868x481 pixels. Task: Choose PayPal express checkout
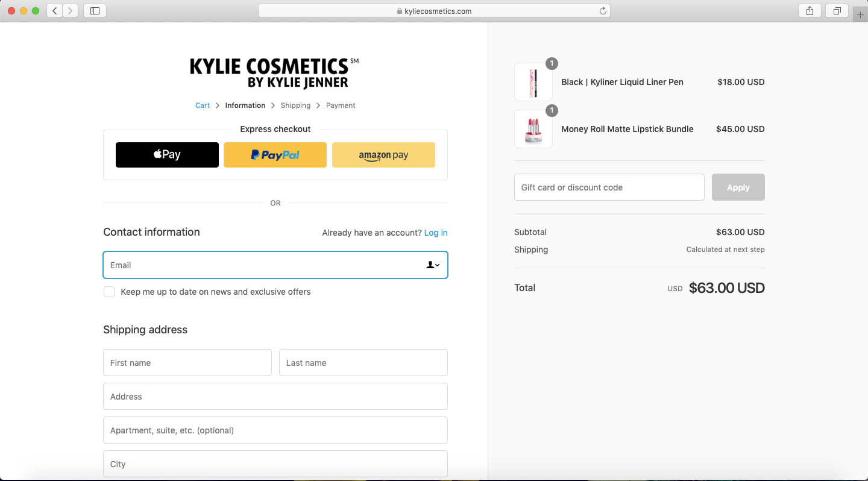275,155
